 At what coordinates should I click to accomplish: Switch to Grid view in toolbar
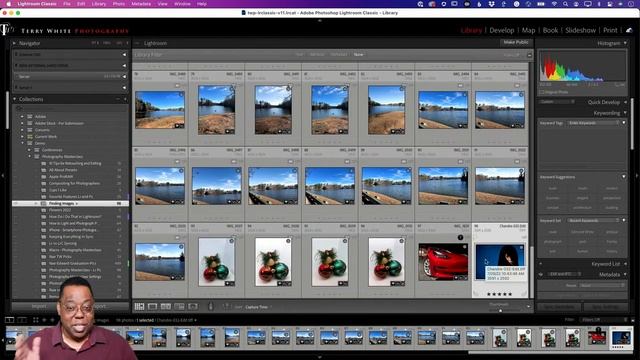[139, 307]
